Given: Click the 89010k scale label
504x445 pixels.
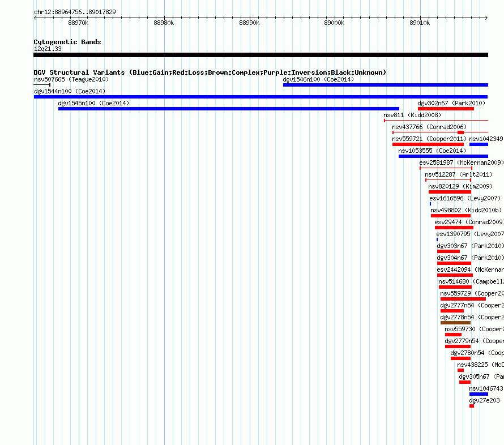Looking at the screenshot, I should 420,23.
